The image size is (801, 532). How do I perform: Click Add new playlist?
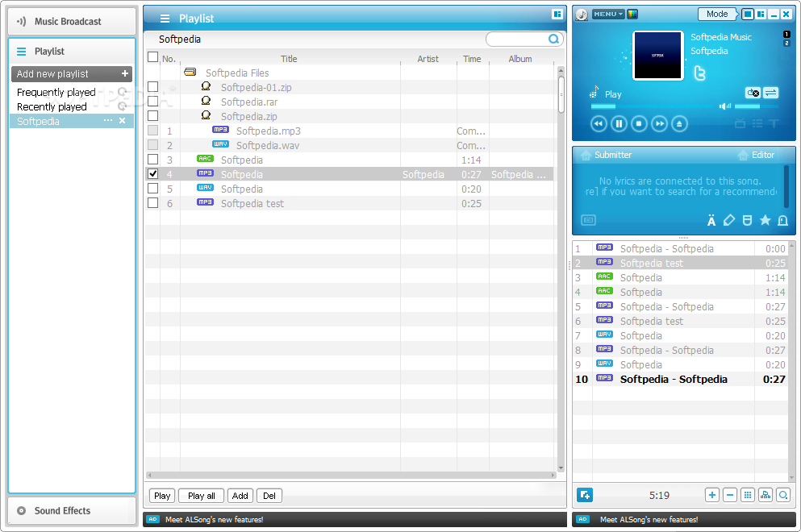[72, 74]
